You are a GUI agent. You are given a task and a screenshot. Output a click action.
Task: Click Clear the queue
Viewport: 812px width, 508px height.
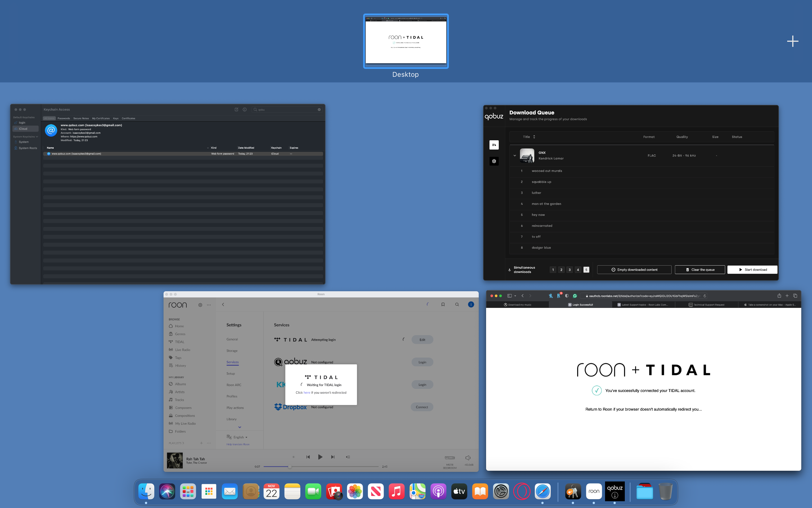(700, 270)
